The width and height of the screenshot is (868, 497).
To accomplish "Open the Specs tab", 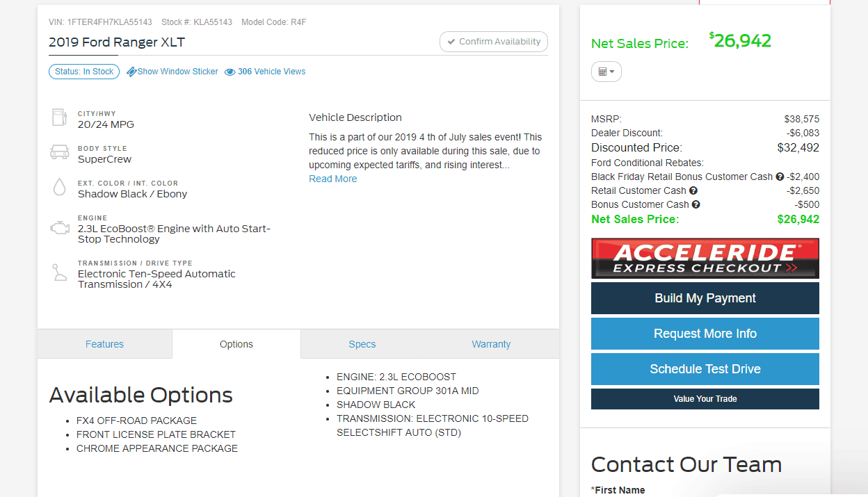I will click(362, 344).
